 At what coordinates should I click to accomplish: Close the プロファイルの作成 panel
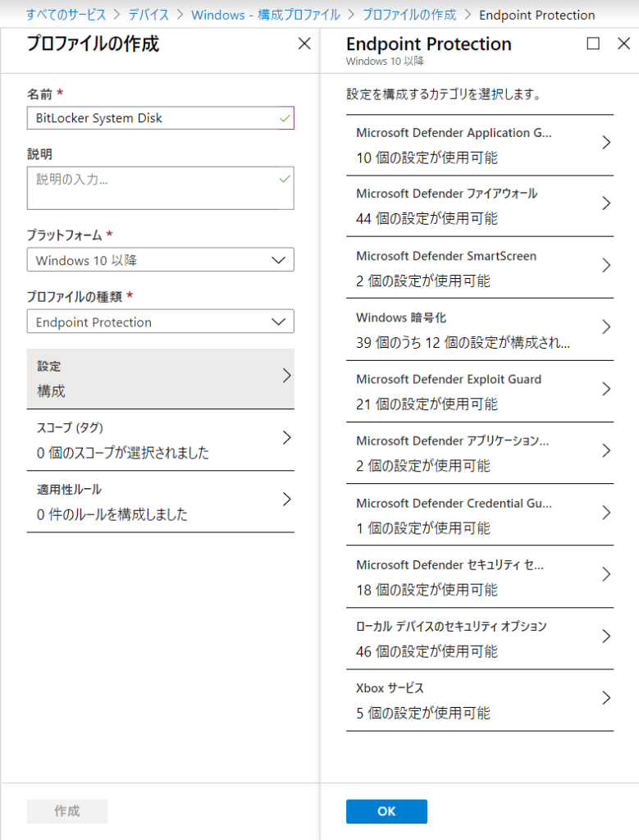click(304, 43)
